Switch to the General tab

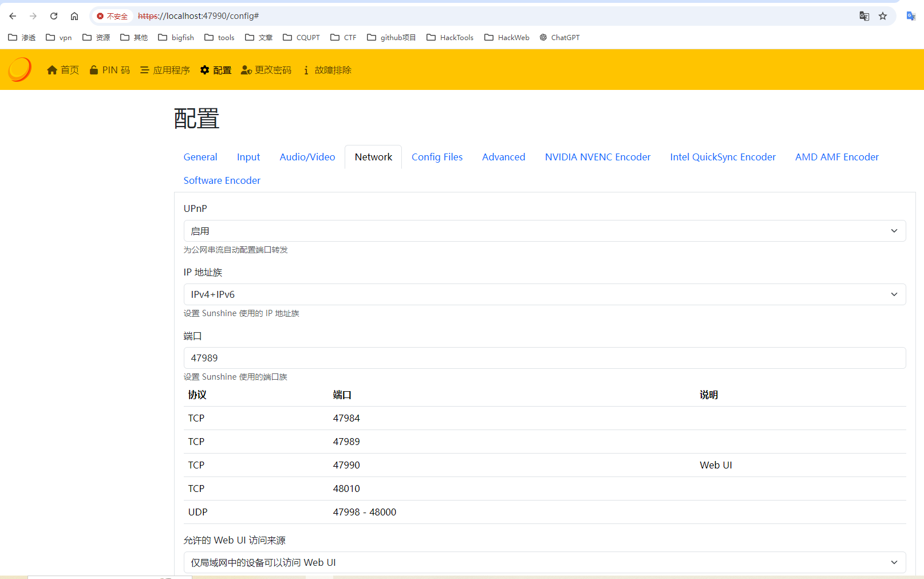pyautogui.click(x=200, y=157)
